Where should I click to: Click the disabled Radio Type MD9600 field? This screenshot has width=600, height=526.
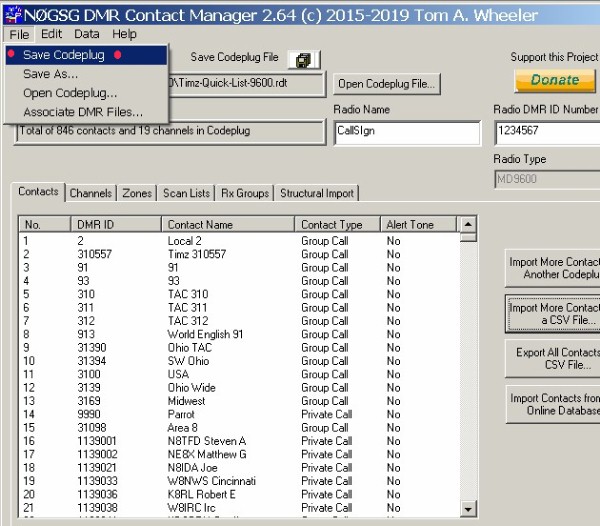point(547,179)
